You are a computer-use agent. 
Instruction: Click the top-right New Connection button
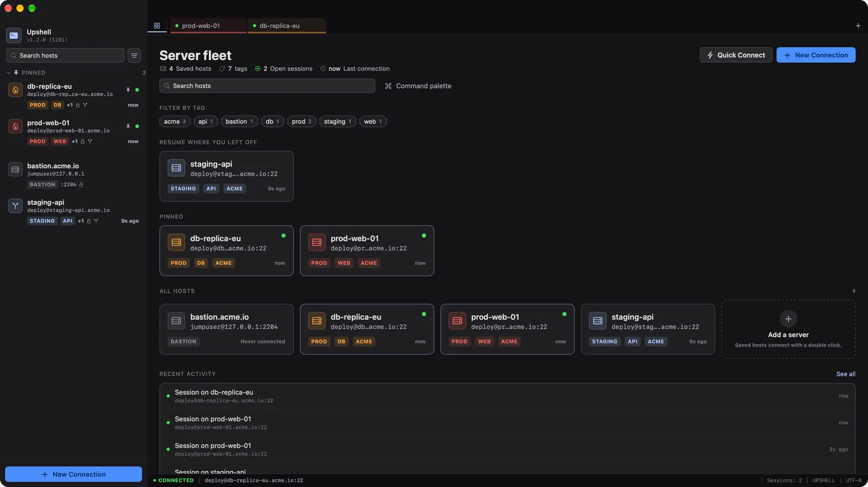816,55
